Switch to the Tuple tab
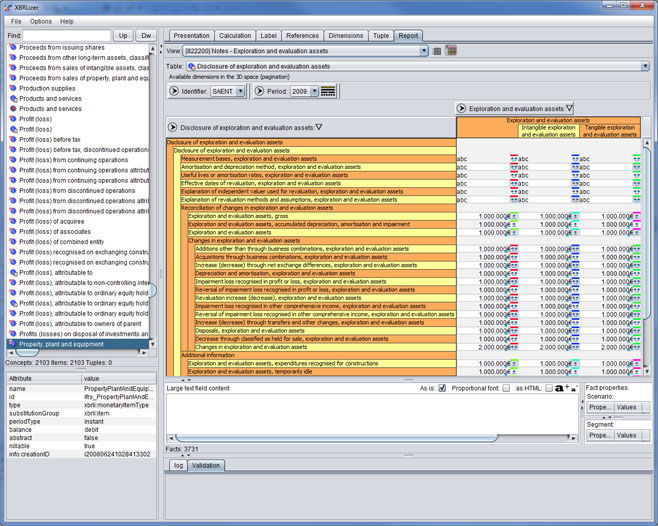This screenshot has width=658, height=526. (381, 36)
